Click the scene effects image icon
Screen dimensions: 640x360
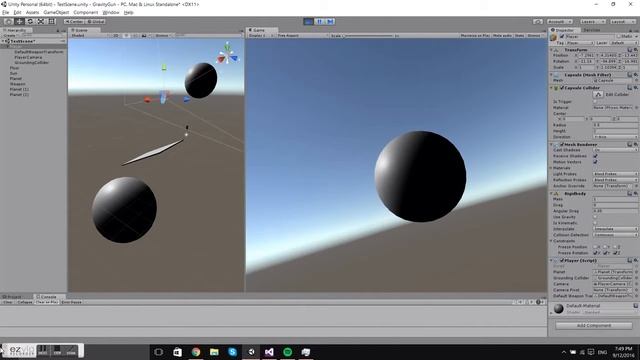(x=144, y=36)
